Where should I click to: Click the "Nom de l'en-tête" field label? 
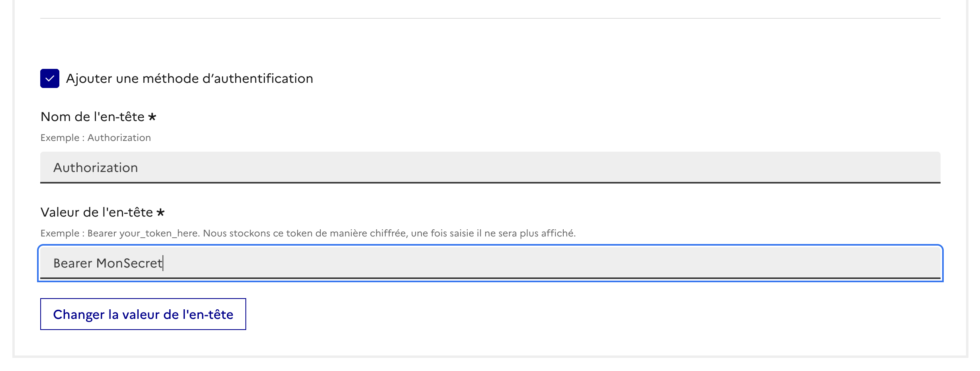tap(92, 117)
